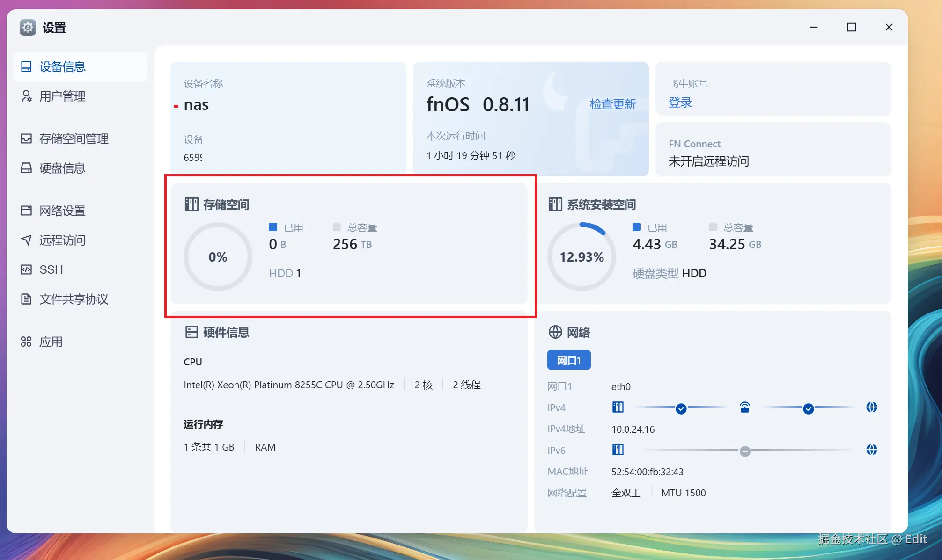Select 设备信息 in the navigation menu
This screenshot has height=560, width=942.
tap(61, 67)
